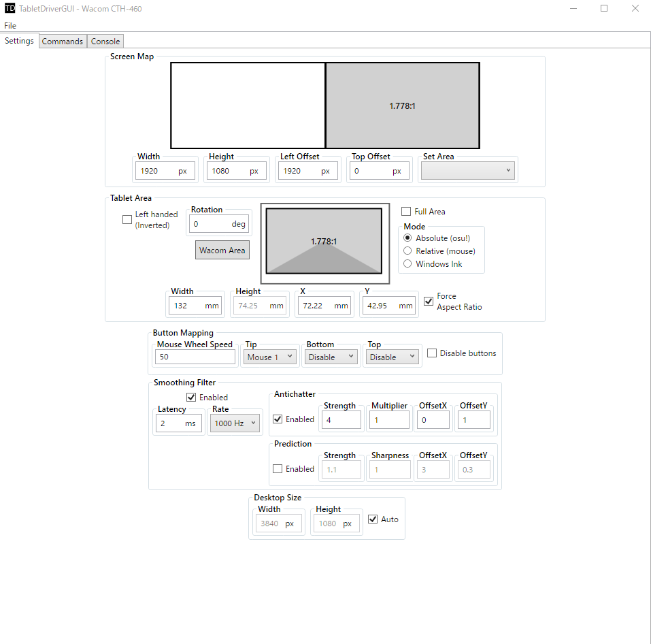Close the TabletDriverGUI window

(x=635, y=8)
